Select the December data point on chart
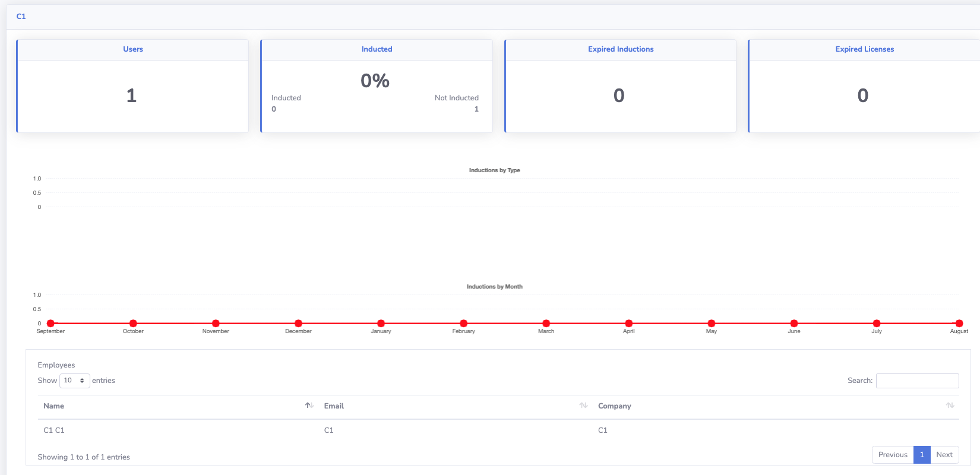 298,324
